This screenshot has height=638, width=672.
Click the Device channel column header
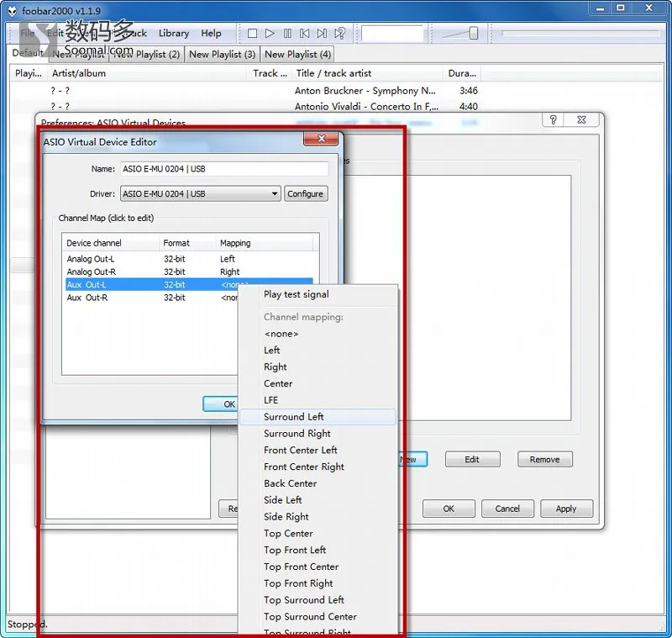pyautogui.click(x=111, y=243)
